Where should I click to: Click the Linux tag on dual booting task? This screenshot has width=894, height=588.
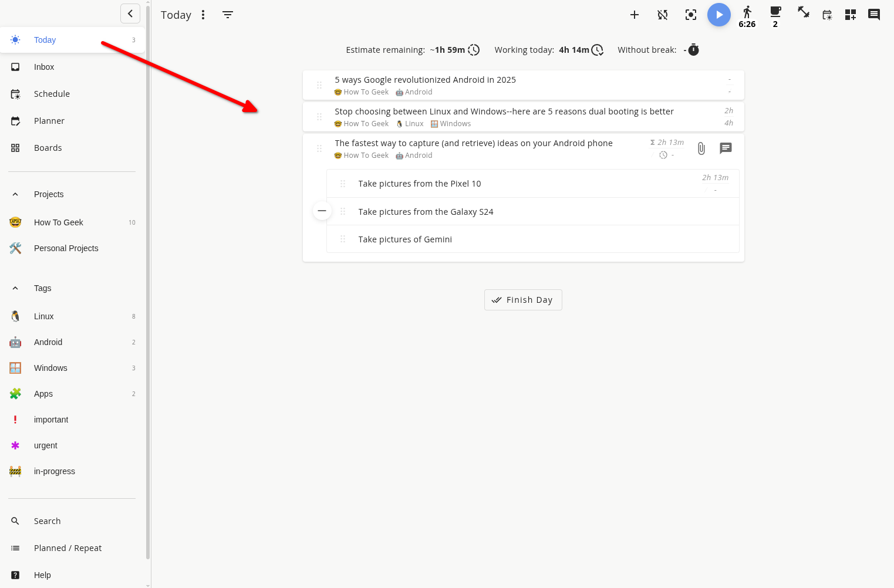click(410, 124)
